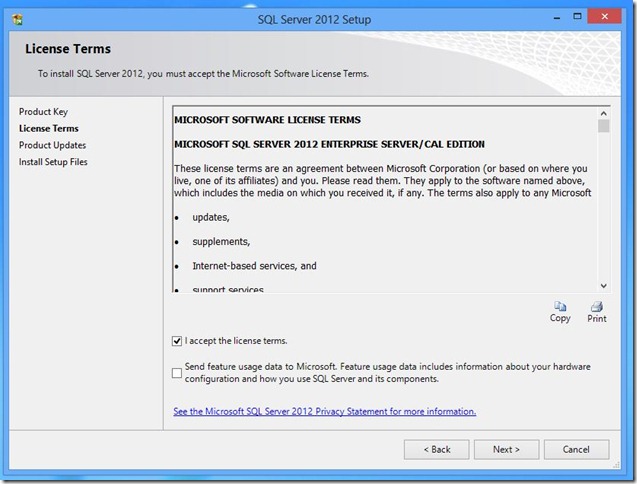
Task: Click the license text scroll down arrow
Action: tap(604, 286)
